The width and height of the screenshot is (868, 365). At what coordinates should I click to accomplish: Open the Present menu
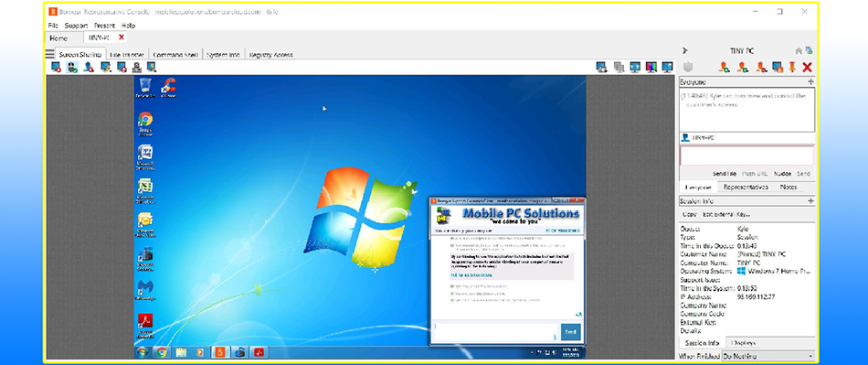[x=105, y=26]
